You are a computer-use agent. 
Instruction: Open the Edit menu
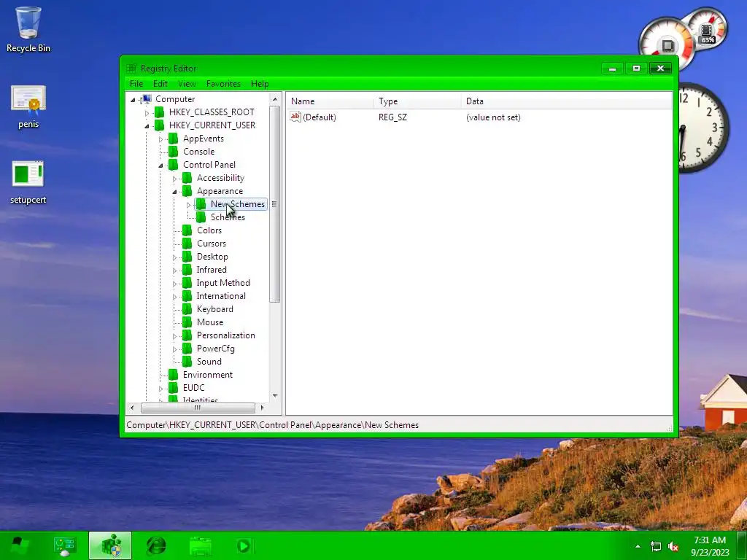[160, 84]
